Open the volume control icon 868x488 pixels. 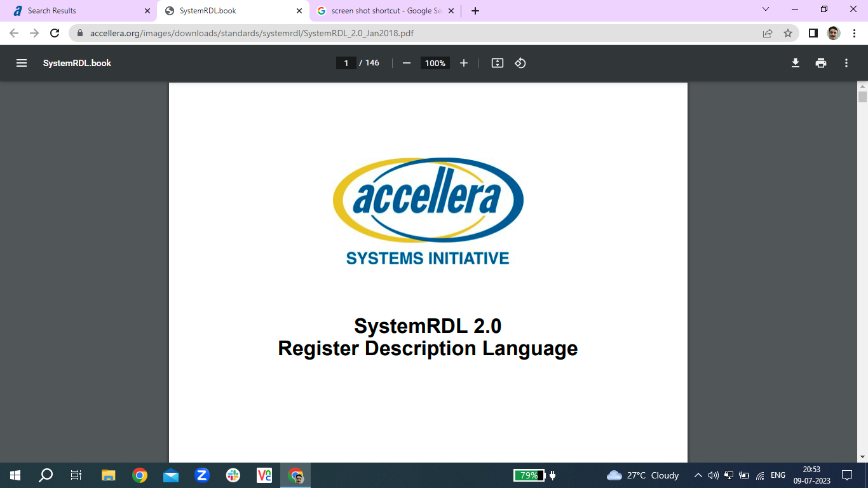[x=714, y=475]
